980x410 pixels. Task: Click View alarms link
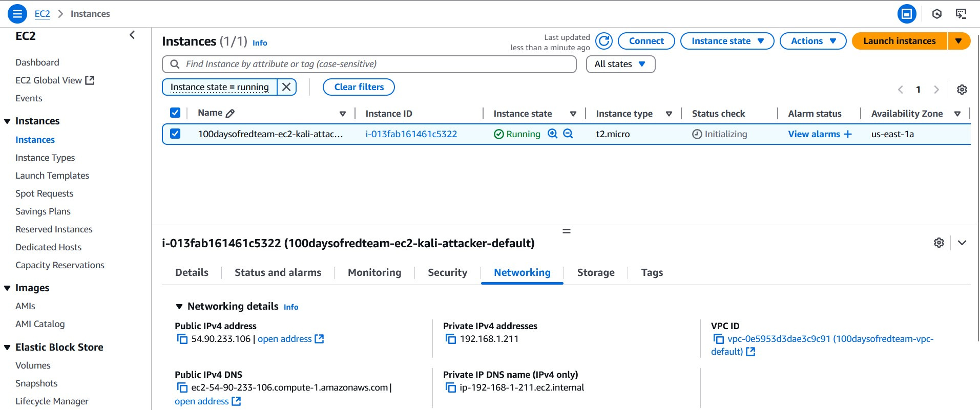[814, 134]
